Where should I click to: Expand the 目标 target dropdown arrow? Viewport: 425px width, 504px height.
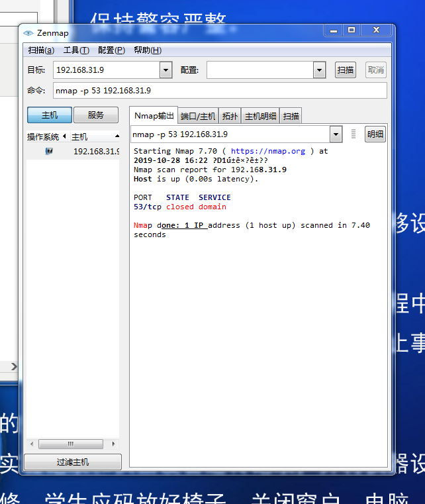tap(165, 70)
